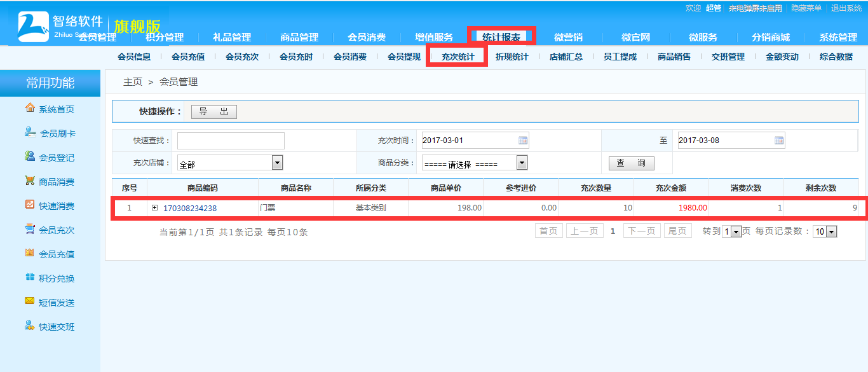
Task: Click the 会员刷卡 card swipe icon
Action: pyautogui.click(x=30, y=133)
